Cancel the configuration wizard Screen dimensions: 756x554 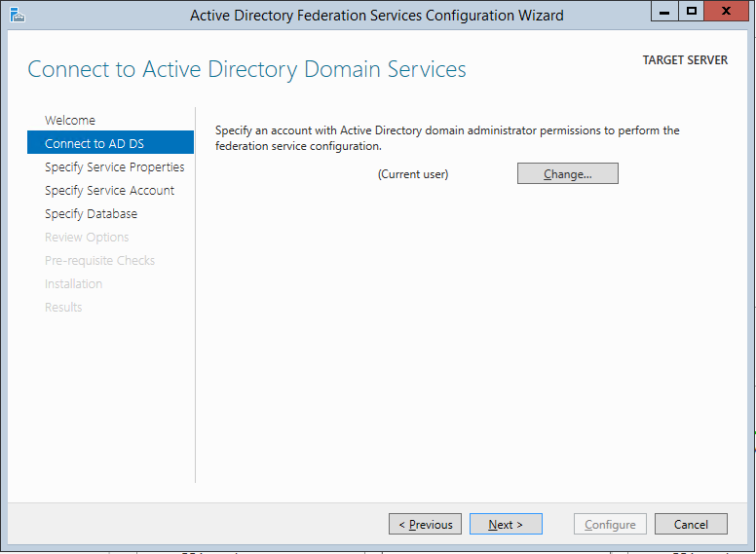[691, 525]
